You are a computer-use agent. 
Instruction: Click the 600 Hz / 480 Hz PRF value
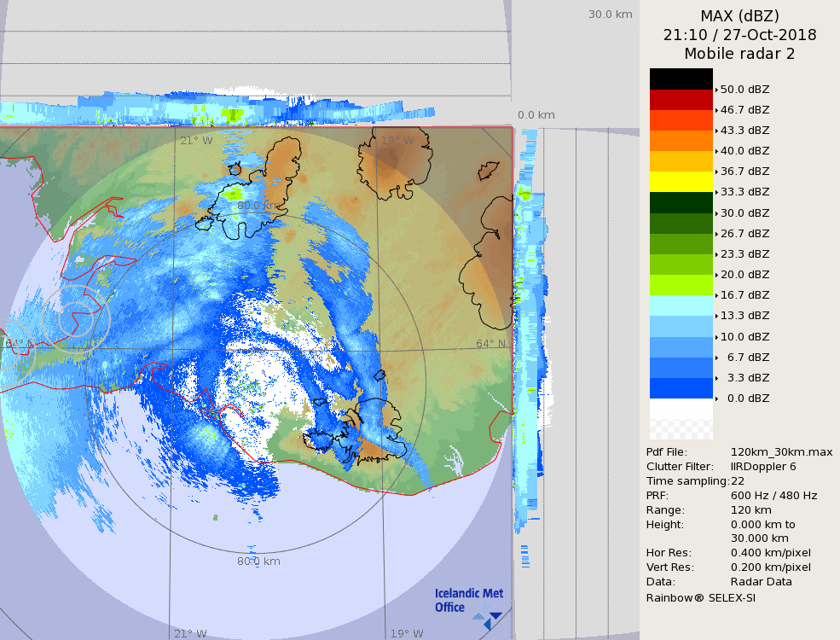pos(773,496)
